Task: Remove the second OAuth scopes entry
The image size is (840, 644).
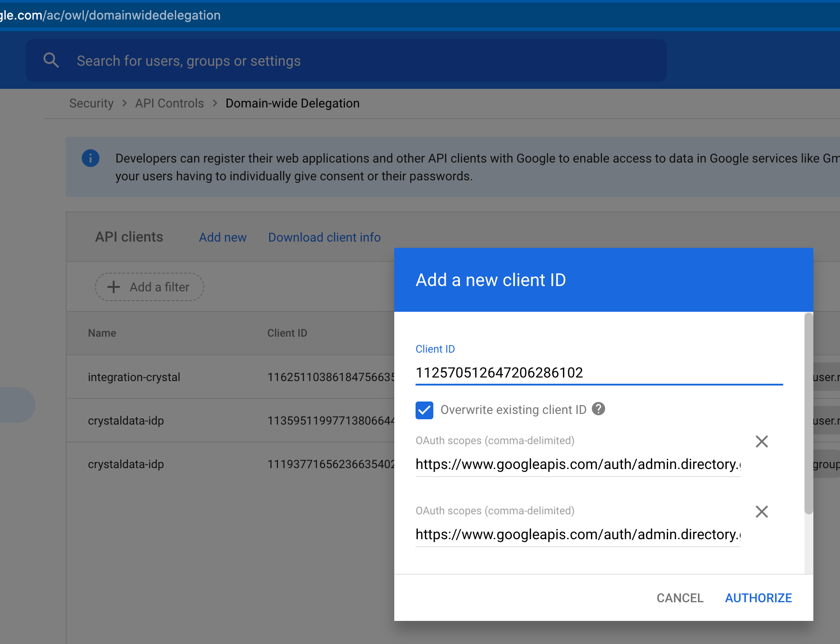Action: (761, 512)
